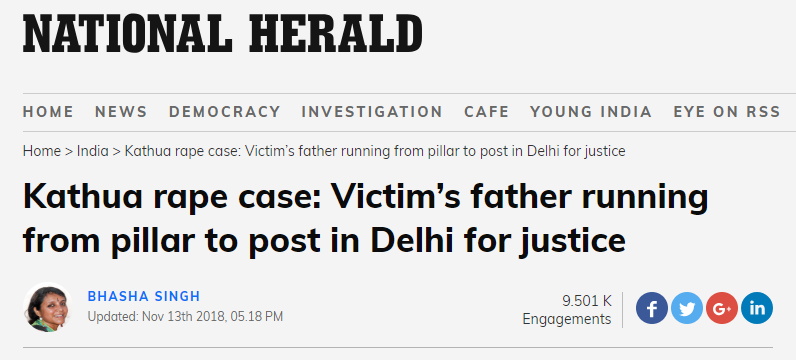
Task: Select the 9.501 K Engagements counter
Action: click(567, 310)
